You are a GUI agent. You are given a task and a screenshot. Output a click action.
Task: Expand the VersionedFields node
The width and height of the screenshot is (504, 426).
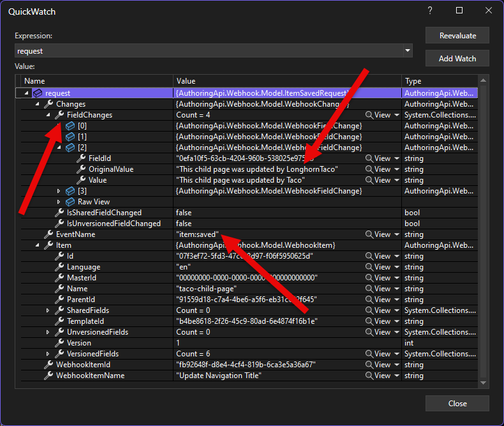[48, 354]
